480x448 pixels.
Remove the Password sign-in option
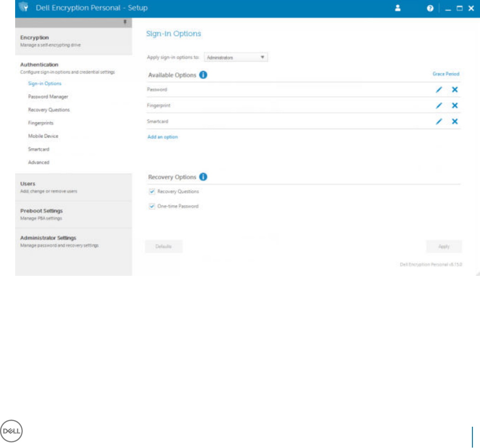tap(454, 90)
